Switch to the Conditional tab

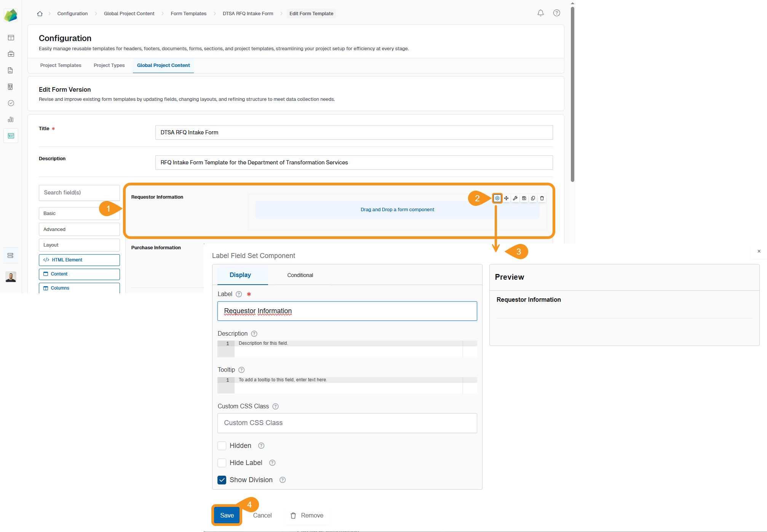300,275
